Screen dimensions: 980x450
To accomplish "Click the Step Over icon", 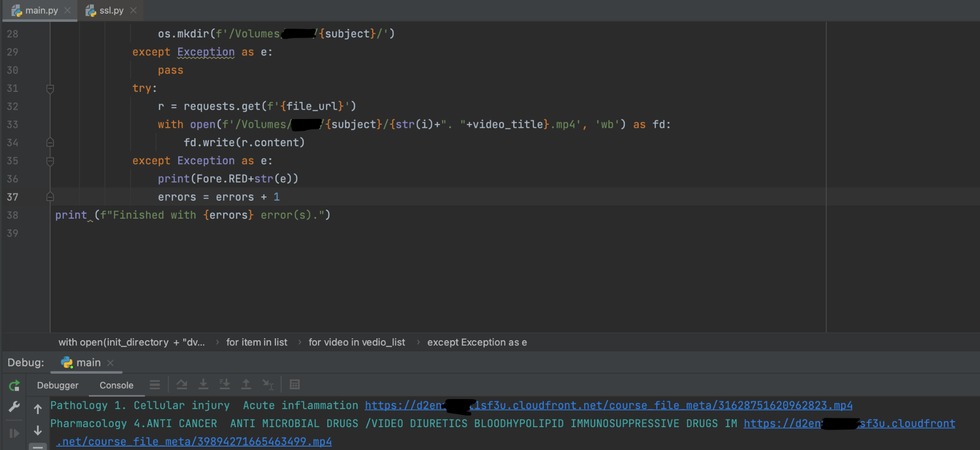I will (x=182, y=385).
